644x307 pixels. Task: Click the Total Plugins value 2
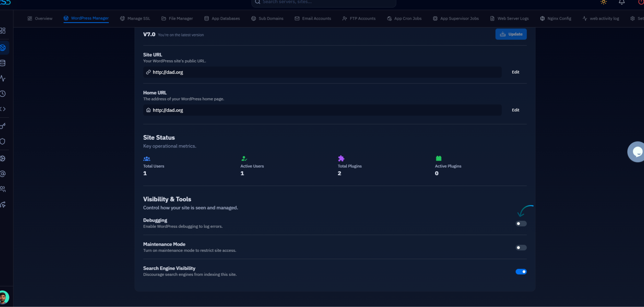[x=339, y=173]
